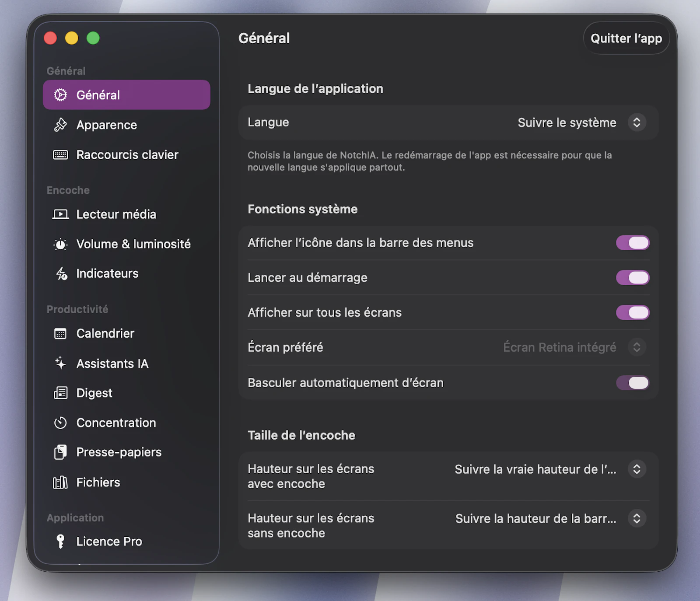The image size is (700, 601).
Task: Open the Licence Pro label
Action: point(109,542)
